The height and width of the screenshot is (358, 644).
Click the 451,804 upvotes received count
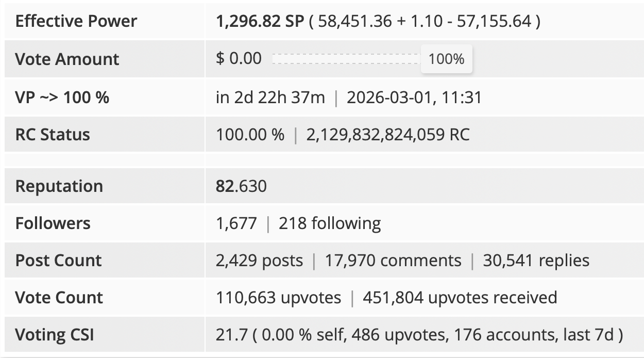(x=460, y=298)
